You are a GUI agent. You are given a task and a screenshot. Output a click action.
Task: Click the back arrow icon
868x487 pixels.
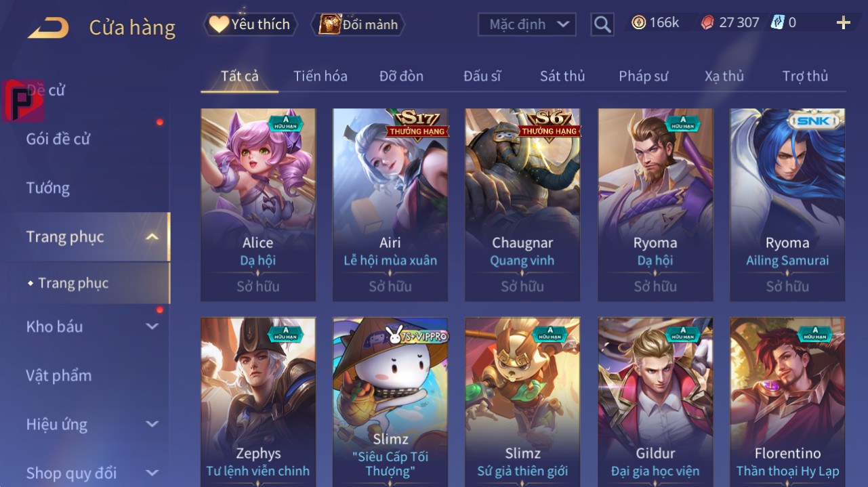coord(48,28)
